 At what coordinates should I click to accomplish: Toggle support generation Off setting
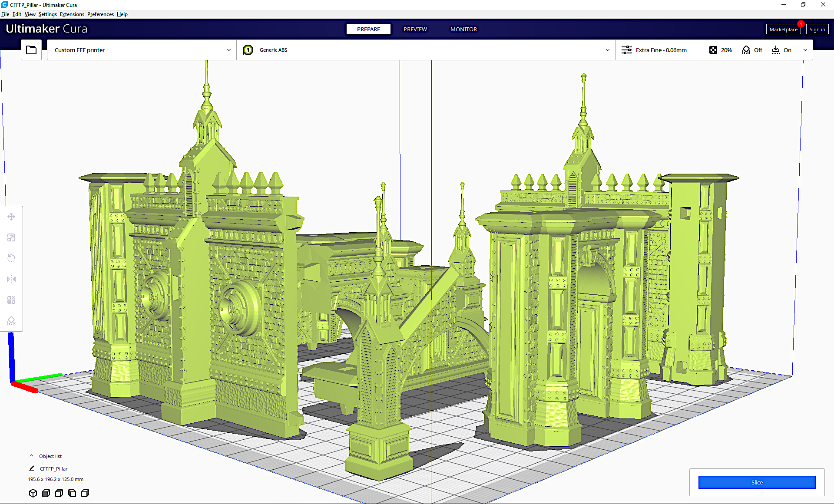tap(752, 50)
